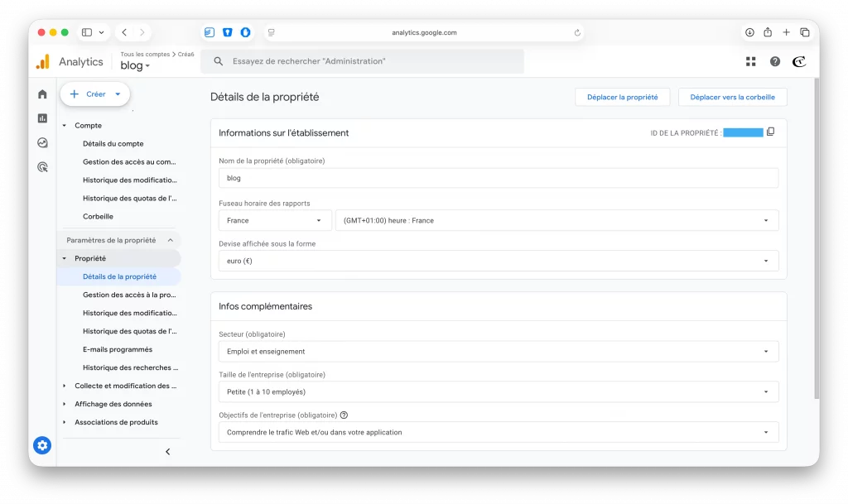848x504 pixels.
Task: Click the Déplacer vers la corbeille button
Action: pyautogui.click(x=732, y=97)
